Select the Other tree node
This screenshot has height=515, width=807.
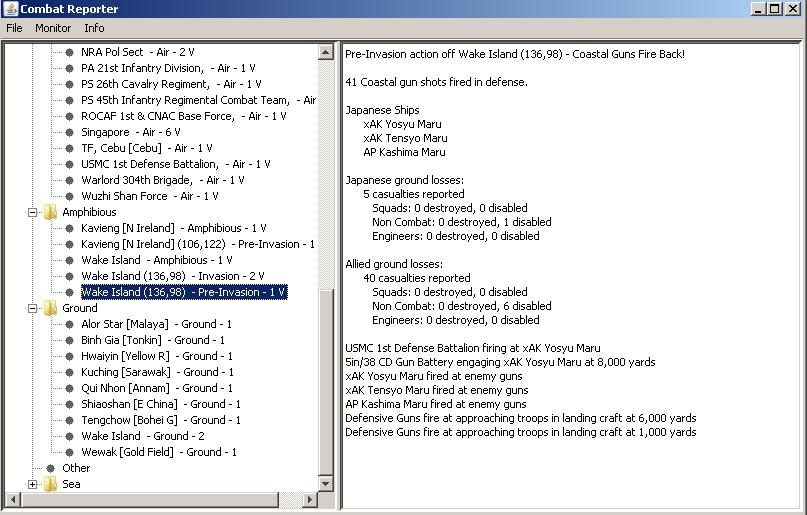[x=76, y=468]
